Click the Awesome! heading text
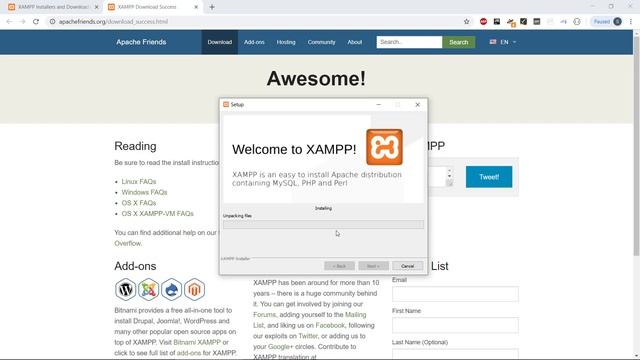The height and width of the screenshot is (360, 640). [316, 78]
